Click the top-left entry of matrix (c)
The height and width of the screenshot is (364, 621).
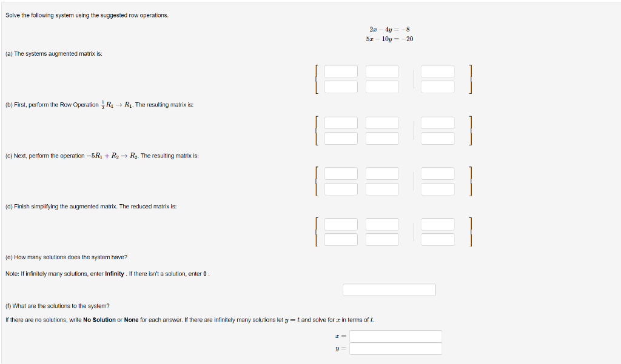click(341, 173)
